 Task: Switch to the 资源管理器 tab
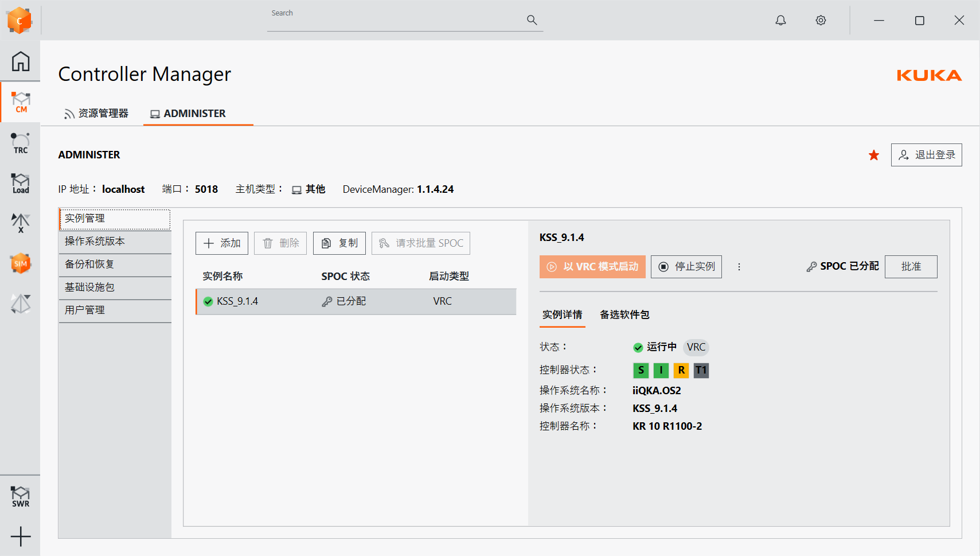pos(96,114)
